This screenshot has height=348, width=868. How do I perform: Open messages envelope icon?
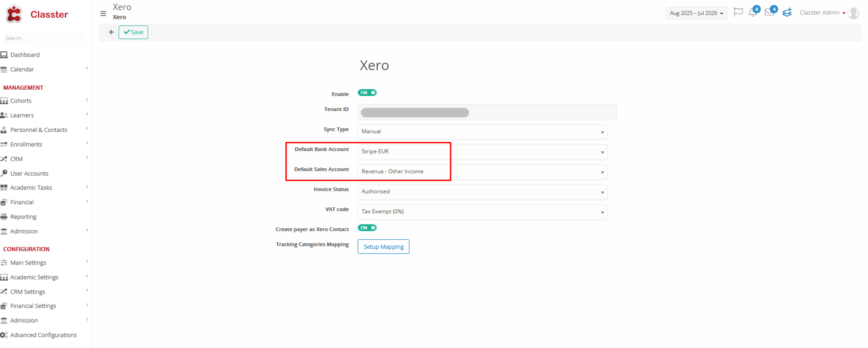pos(769,12)
